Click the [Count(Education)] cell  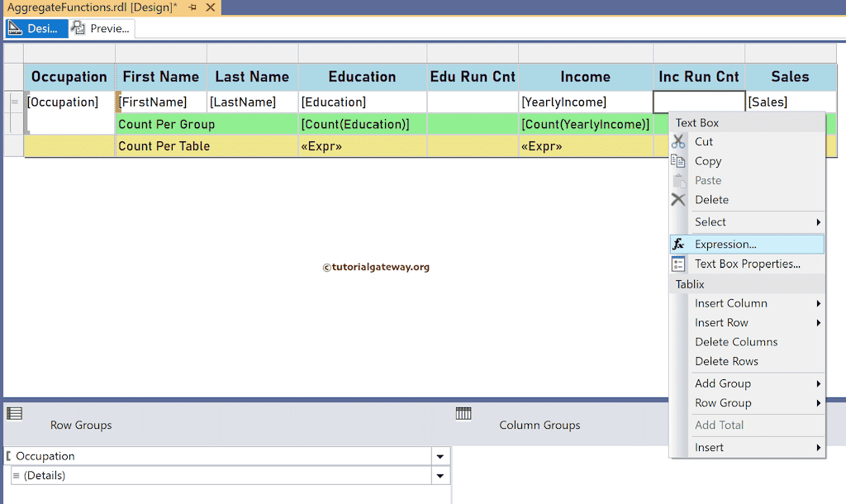point(363,124)
